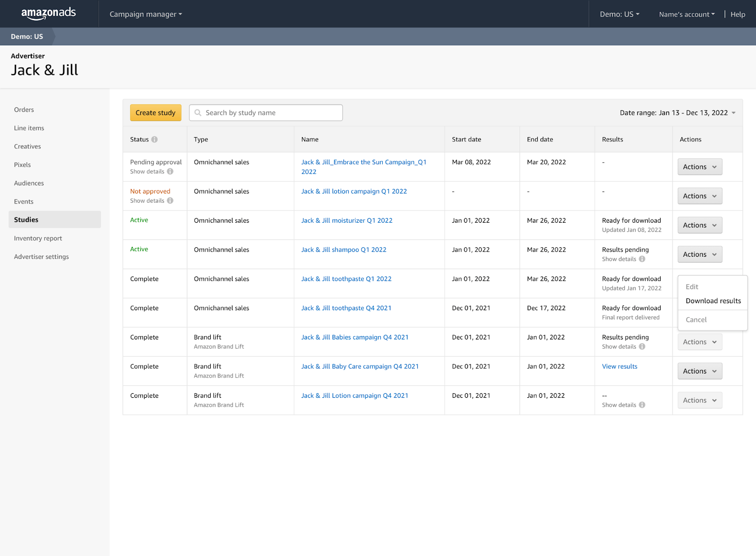The width and height of the screenshot is (756, 556).
Task: Click the info icon next to Status header
Action: coord(155,139)
